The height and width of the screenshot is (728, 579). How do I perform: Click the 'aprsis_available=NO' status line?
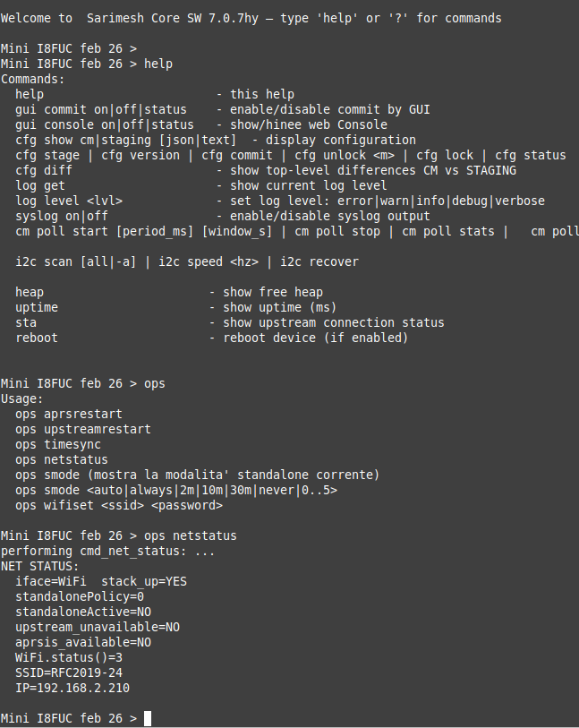(x=82, y=642)
